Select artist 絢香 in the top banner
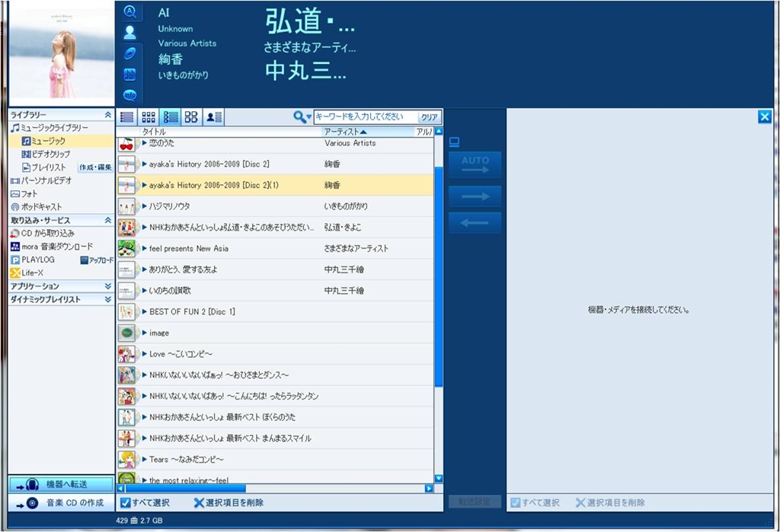This screenshot has height=532, width=780. click(x=171, y=59)
